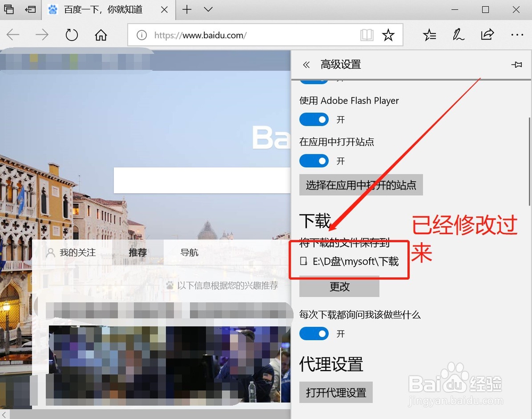Click the Share icon

(x=487, y=35)
